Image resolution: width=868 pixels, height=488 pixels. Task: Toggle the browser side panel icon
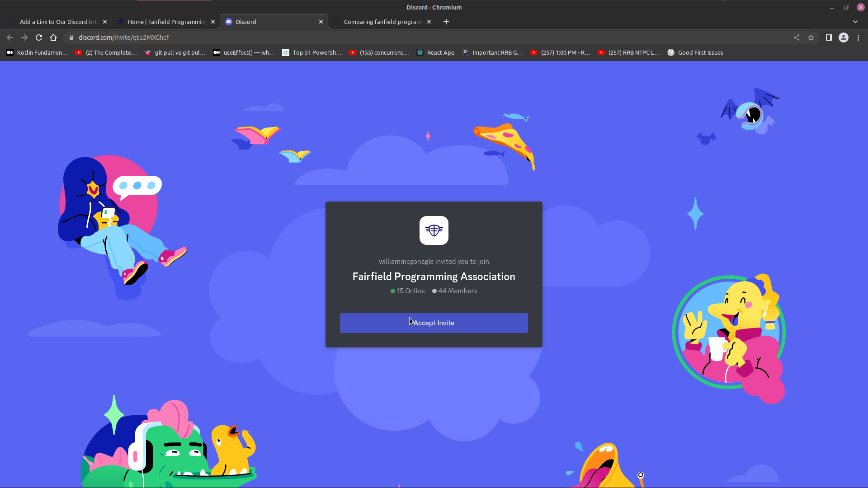click(x=829, y=38)
